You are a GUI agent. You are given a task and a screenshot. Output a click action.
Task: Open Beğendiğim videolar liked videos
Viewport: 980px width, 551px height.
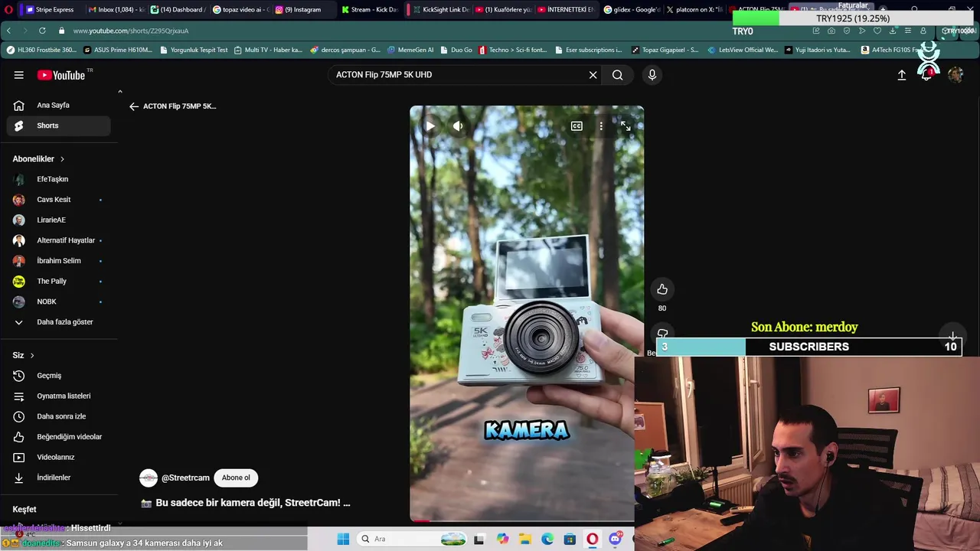pyautogui.click(x=59, y=437)
